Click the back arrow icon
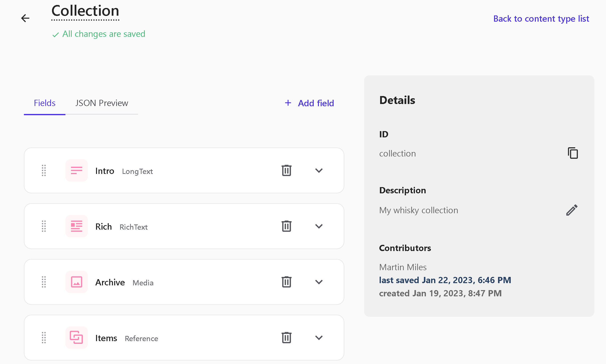Viewport: 606px width, 364px height. click(x=25, y=18)
